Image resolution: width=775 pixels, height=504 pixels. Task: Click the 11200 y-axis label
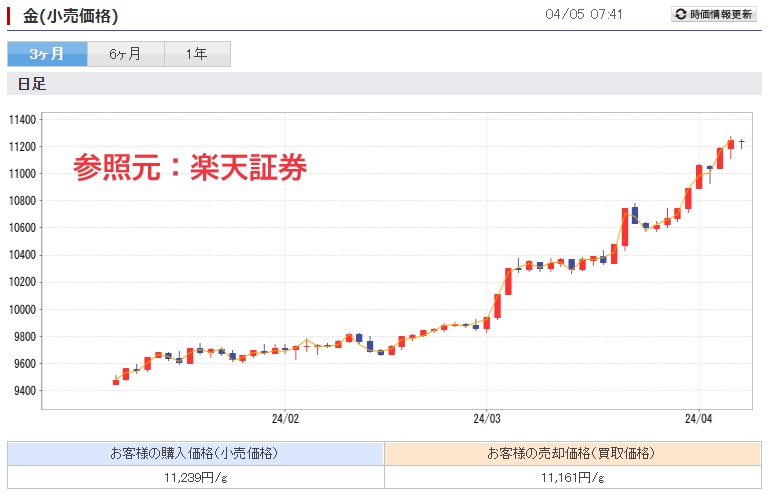point(22,147)
